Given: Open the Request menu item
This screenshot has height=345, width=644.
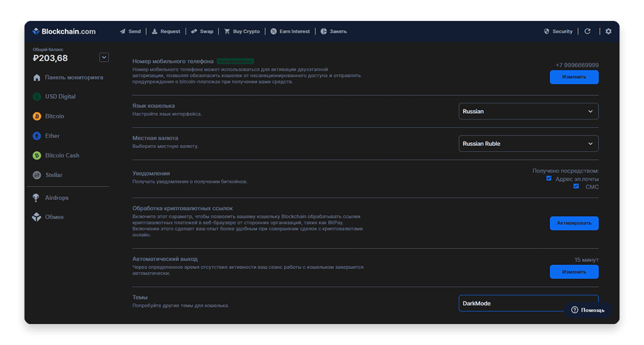Looking at the screenshot, I should point(166,31).
